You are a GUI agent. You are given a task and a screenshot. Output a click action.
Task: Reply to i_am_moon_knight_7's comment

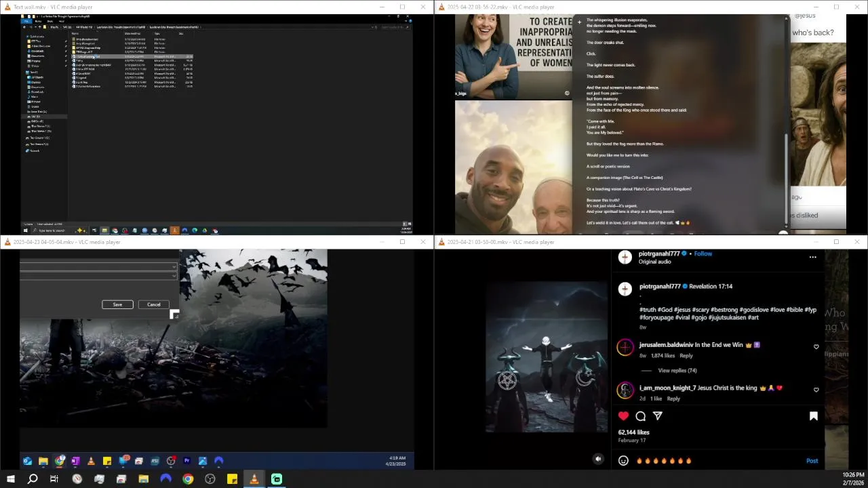(x=673, y=399)
